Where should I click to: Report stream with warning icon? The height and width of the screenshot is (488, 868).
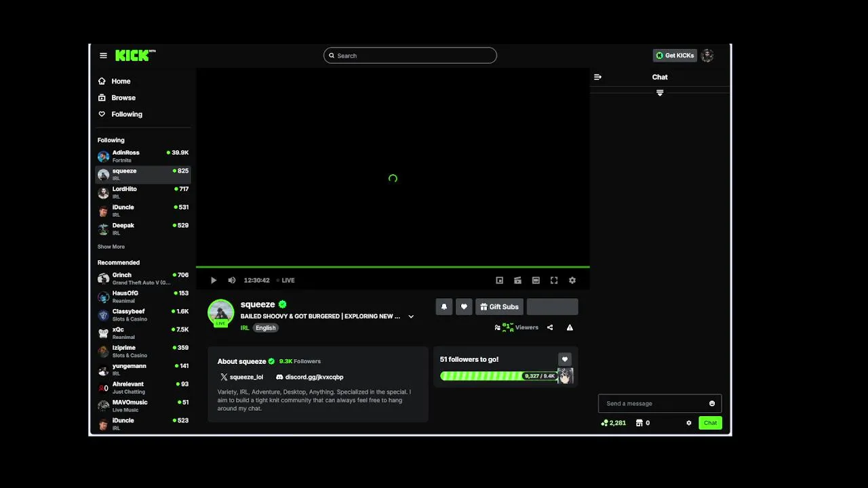coord(570,327)
